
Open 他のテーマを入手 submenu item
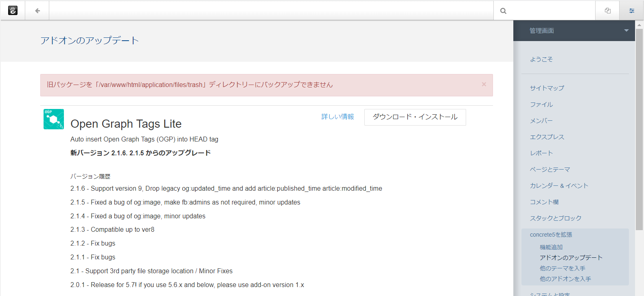(x=562, y=268)
